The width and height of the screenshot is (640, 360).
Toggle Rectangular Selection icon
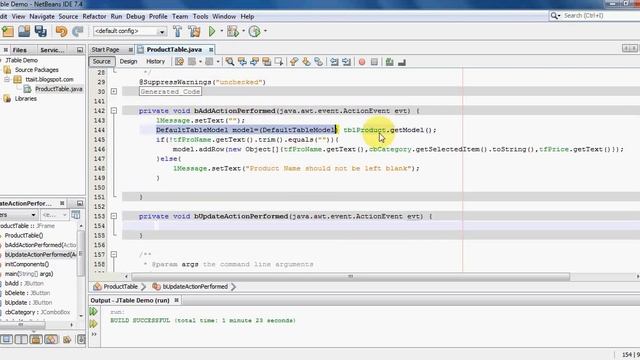279,62
